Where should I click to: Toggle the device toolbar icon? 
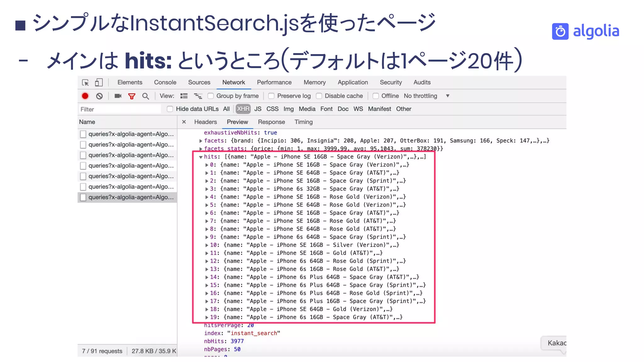pos(99,82)
